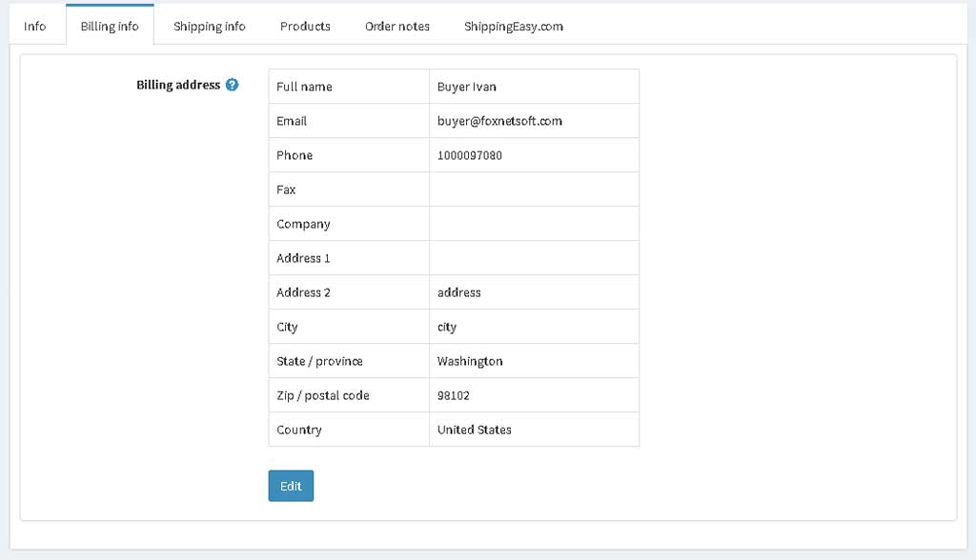This screenshot has width=976, height=560.
Task: Click the Buyer Ivan full name cell
Action: pos(534,87)
